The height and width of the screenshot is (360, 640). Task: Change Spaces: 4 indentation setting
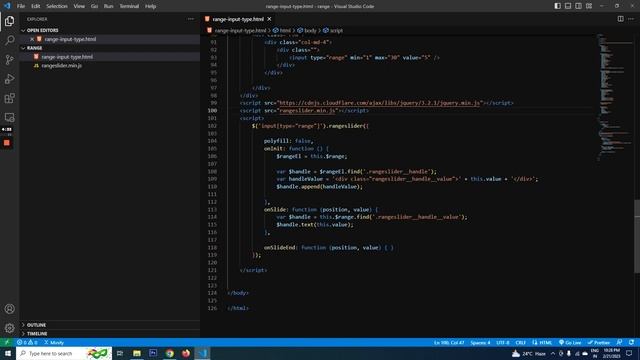[x=480, y=342]
